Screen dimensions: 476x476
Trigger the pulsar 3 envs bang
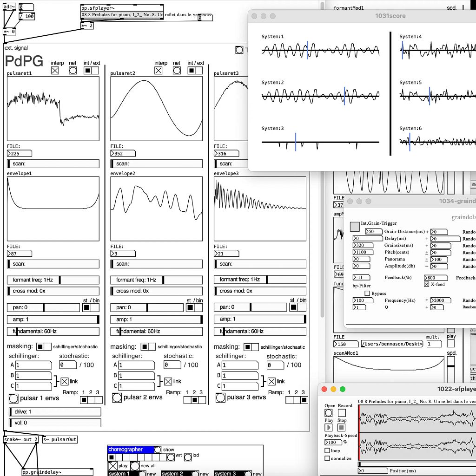(220, 398)
